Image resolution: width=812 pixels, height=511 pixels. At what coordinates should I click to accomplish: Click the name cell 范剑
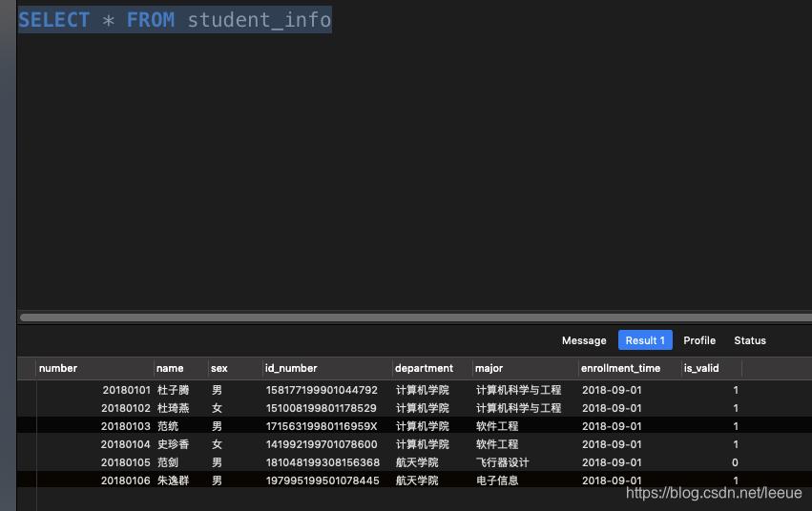pos(168,462)
